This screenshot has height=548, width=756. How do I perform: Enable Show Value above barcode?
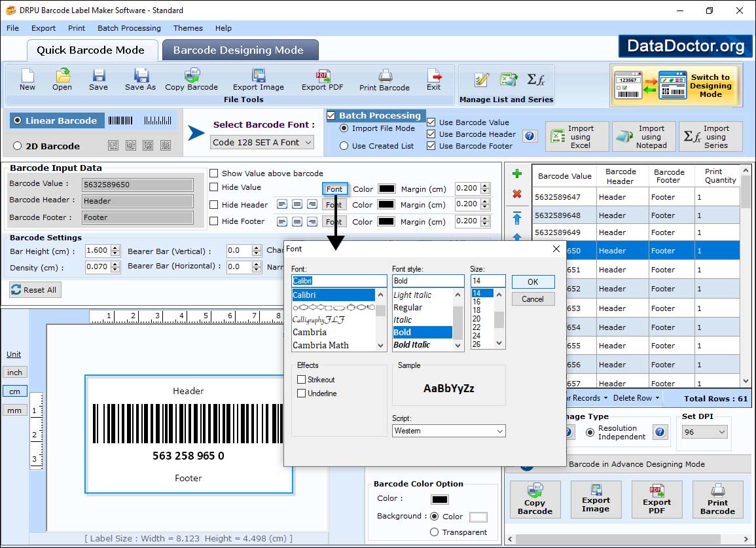tap(213, 174)
